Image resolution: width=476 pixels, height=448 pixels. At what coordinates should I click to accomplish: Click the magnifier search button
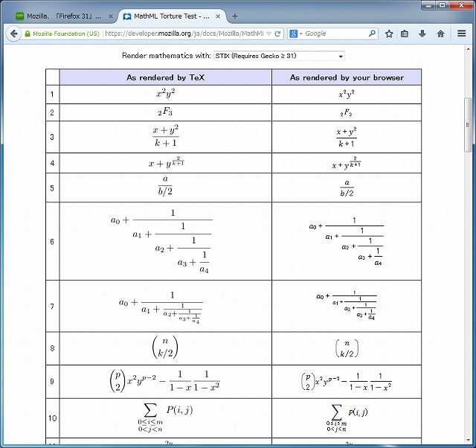click(372, 33)
